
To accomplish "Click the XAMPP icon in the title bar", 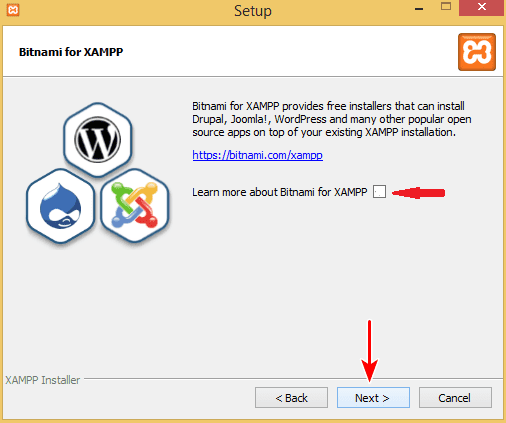I will (x=13, y=10).
